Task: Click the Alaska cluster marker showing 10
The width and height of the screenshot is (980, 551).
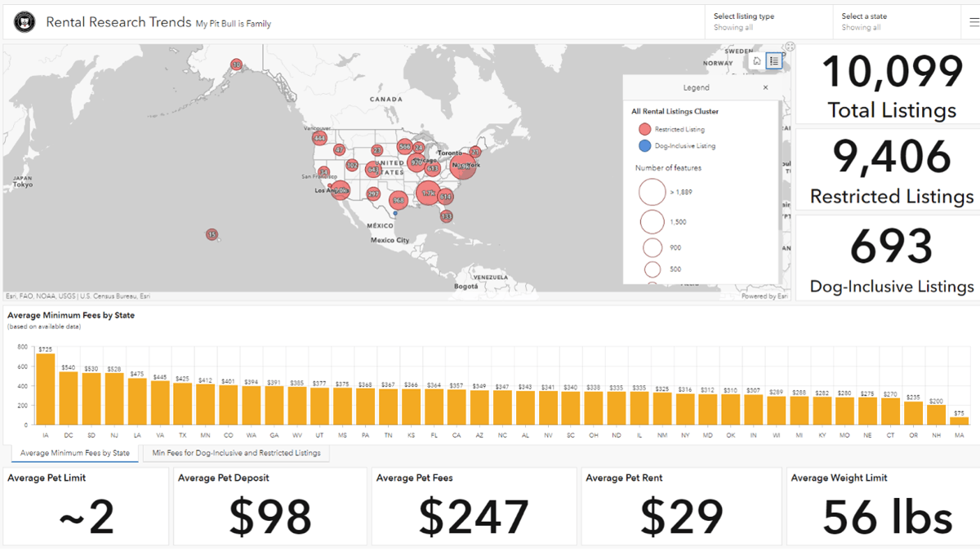Action: 236,64
